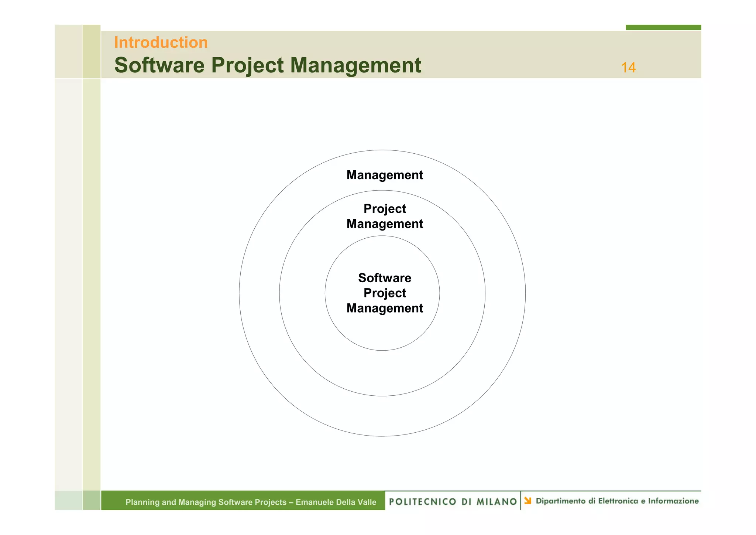Click the slide number 14
The width and height of the screenshot is (756, 535).
coord(628,68)
